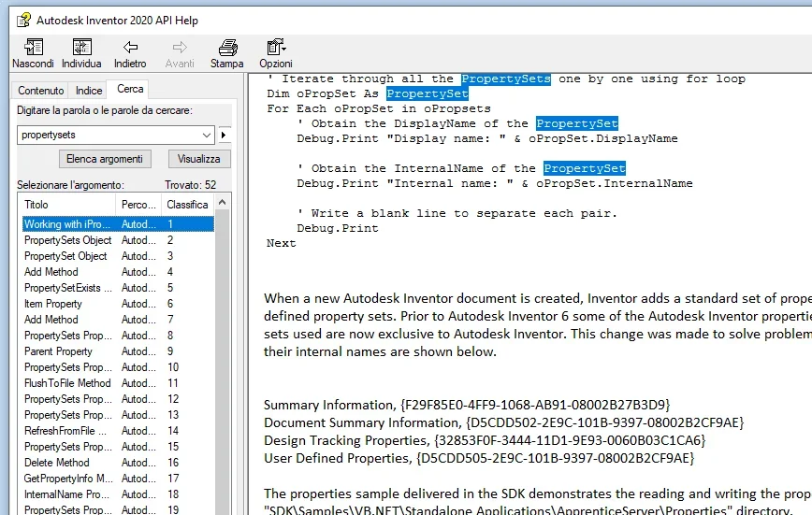This screenshot has height=515, width=812.
Task: Sort results by the Perco... column header
Action: tap(138, 205)
